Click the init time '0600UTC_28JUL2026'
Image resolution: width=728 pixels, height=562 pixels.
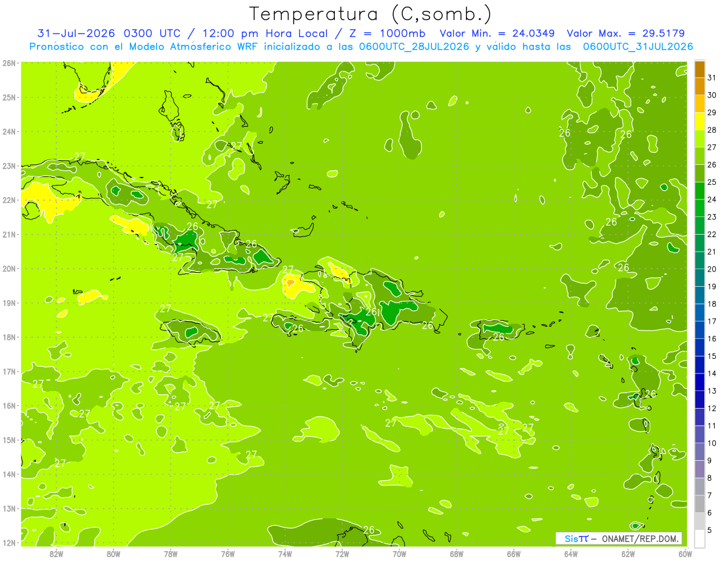point(414,47)
